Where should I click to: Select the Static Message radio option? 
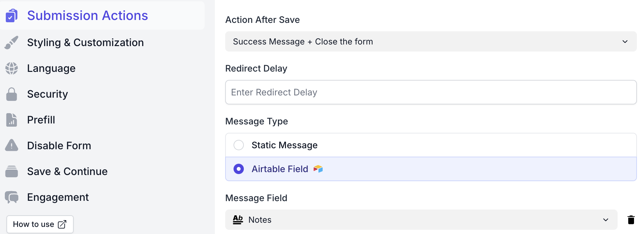239,145
